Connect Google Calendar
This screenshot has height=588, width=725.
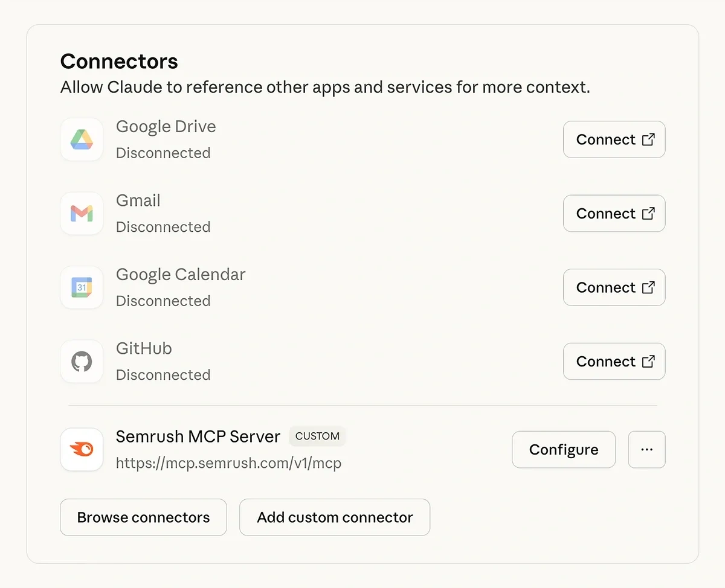point(614,287)
